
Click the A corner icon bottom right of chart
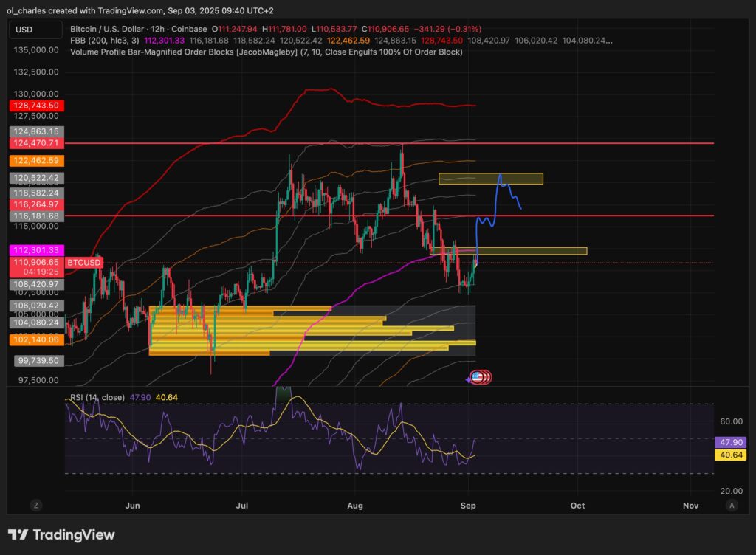[x=732, y=506]
